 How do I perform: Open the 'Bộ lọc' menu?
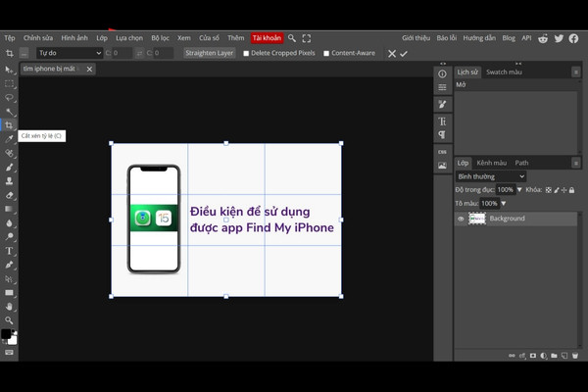(160, 38)
